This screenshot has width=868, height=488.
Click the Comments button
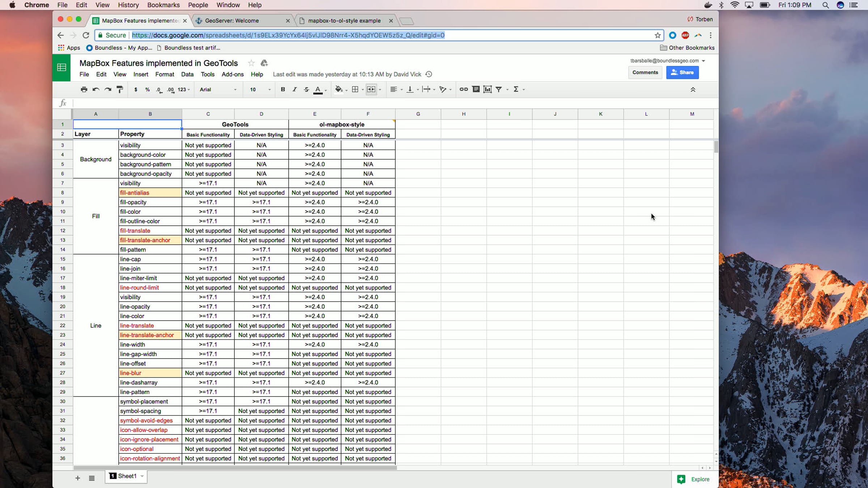[645, 72]
